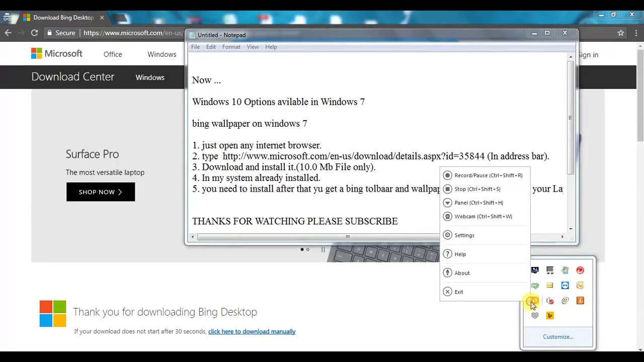Open Notepad's Edit menu
644x362 pixels.
211,47
